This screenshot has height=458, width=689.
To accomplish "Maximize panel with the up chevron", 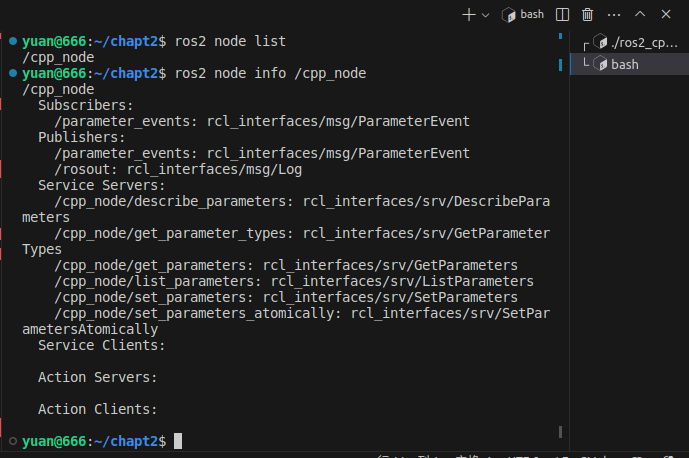I will pos(640,14).
